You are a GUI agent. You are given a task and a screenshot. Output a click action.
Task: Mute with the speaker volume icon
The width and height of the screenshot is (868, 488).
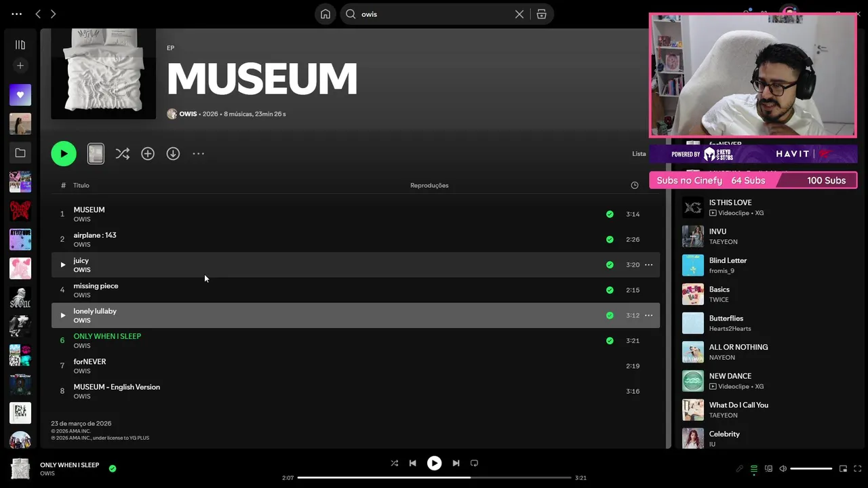pos(783,469)
